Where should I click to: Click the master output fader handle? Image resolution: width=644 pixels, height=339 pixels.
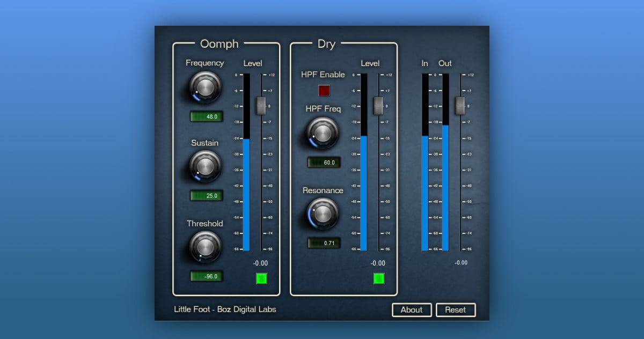tap(460, 106)
